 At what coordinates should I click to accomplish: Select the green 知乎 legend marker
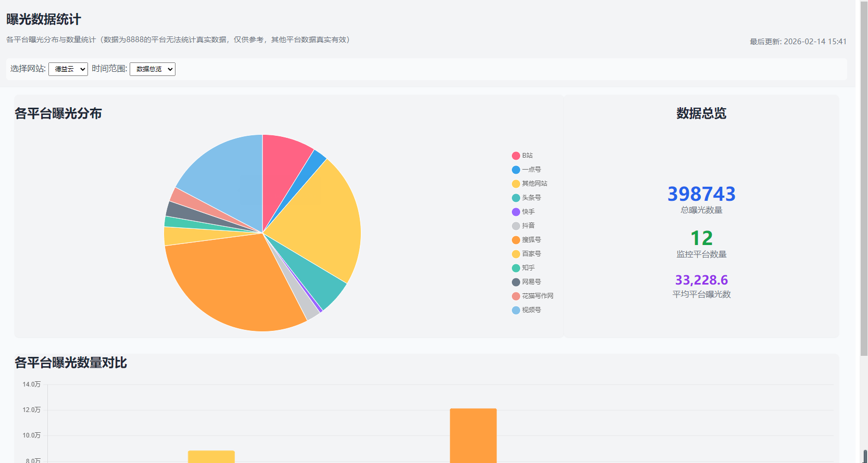[x=515, y=268]
